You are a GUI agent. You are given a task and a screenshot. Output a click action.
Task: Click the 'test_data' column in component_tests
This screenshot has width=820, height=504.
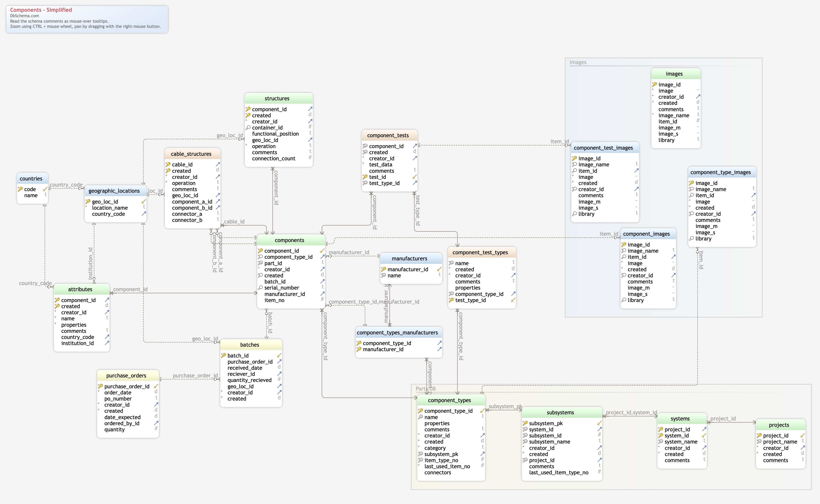[x=381, y=164]
